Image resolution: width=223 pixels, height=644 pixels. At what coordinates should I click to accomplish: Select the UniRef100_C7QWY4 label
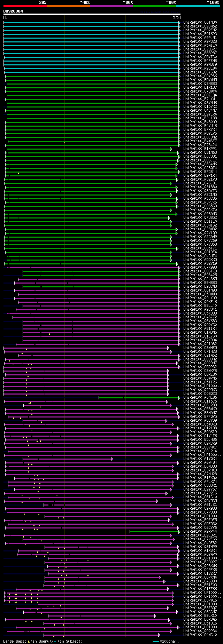click(200, 92)
